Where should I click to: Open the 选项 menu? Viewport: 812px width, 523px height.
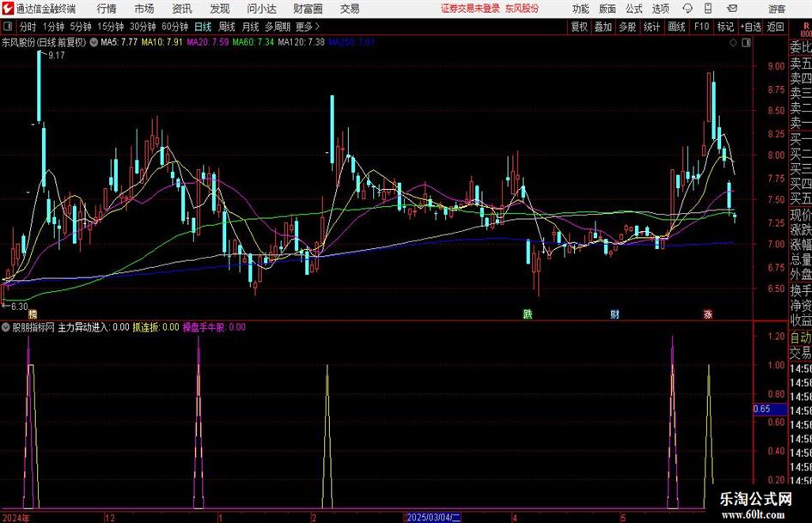pos(660,9)
